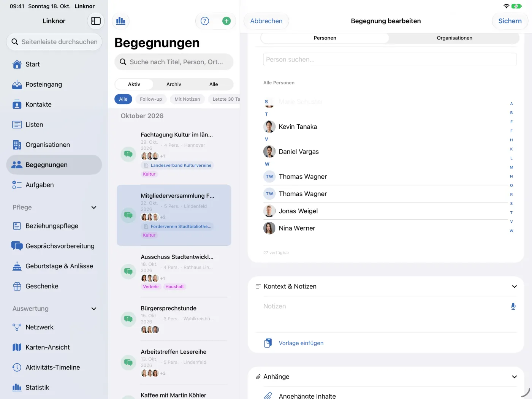532x399 pixels.
Task: Open Geburtstage & Anlässe in sidebar
Action: tap(54, 266)
